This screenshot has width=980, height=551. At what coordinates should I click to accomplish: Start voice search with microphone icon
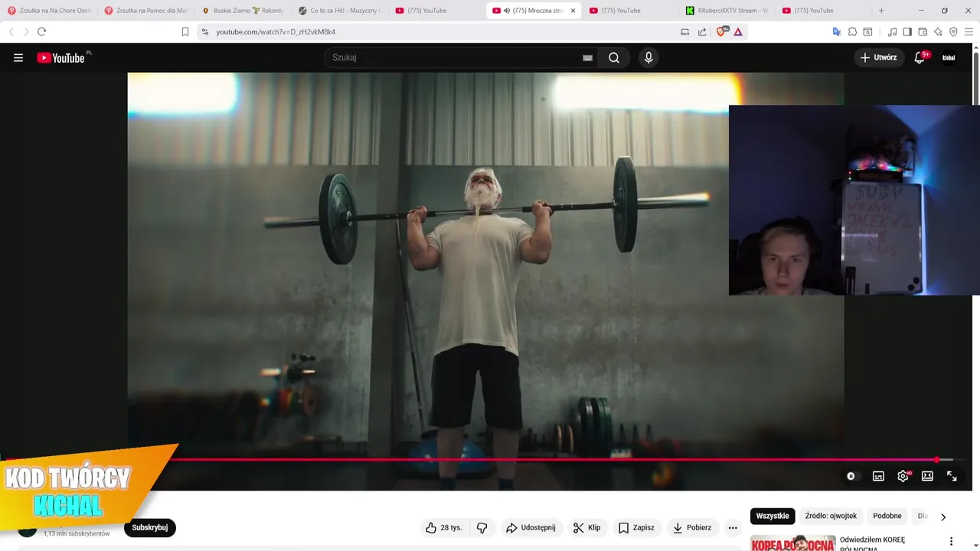pos(648,57)
